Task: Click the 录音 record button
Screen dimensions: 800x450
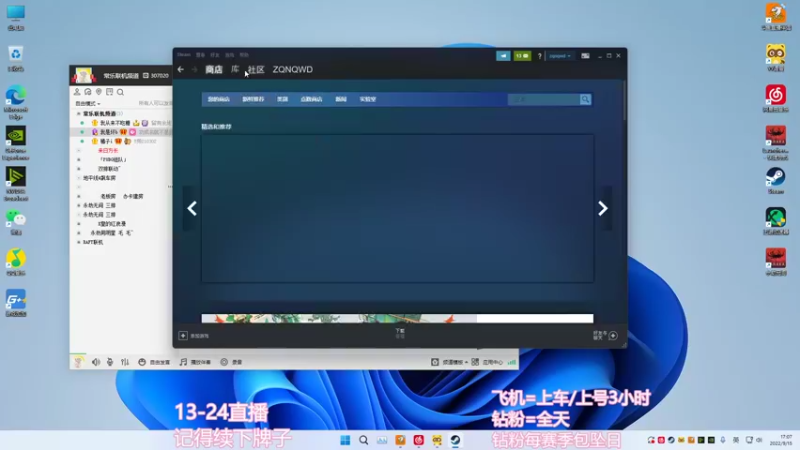Action: click(x=231, y=362)
